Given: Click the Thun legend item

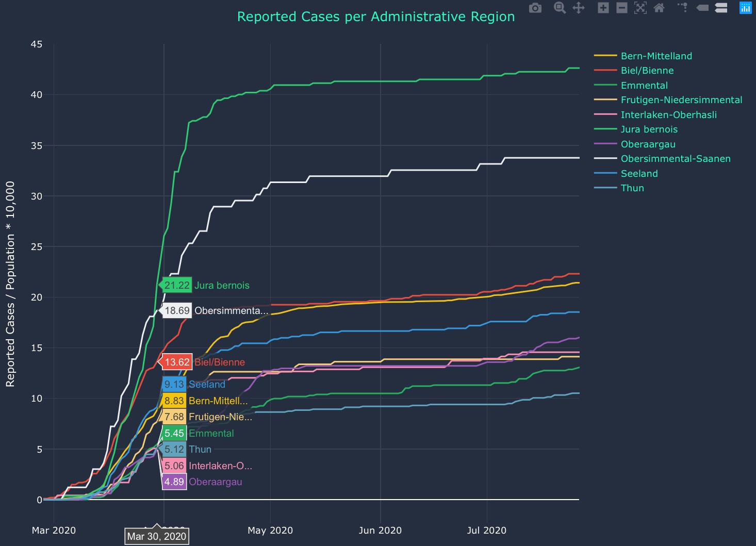Looking at the screenshot, I should (632, 188).
